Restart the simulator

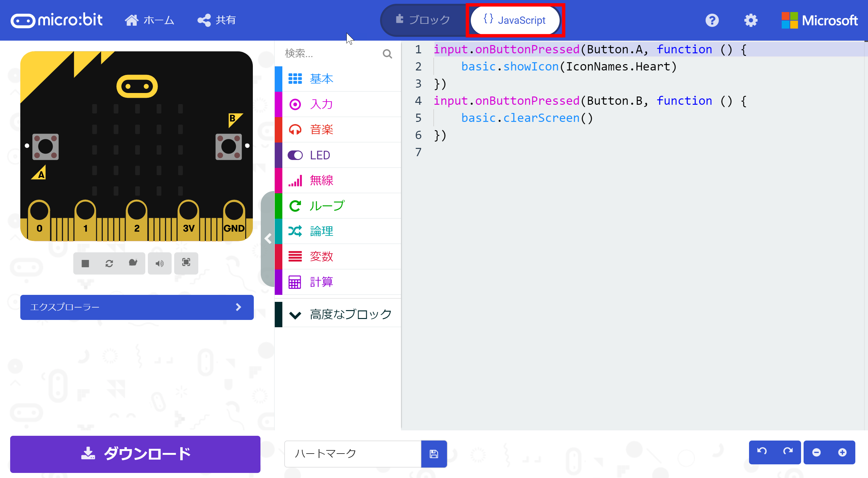coord(109,263)
